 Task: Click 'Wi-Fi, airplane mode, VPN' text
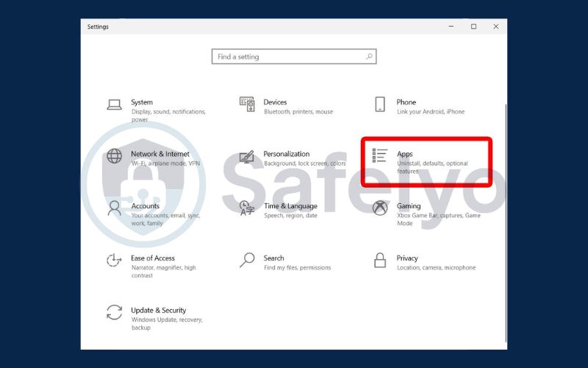165,163
